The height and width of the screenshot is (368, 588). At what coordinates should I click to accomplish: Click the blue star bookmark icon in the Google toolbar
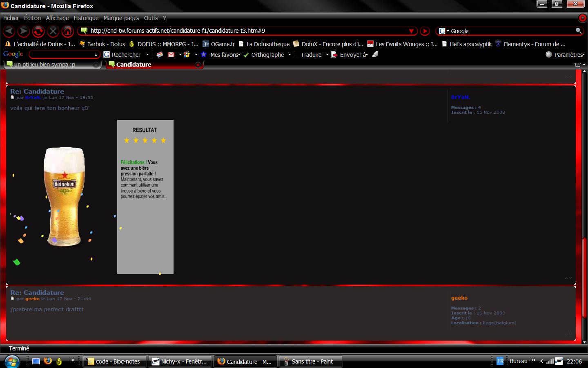point(203,54)
